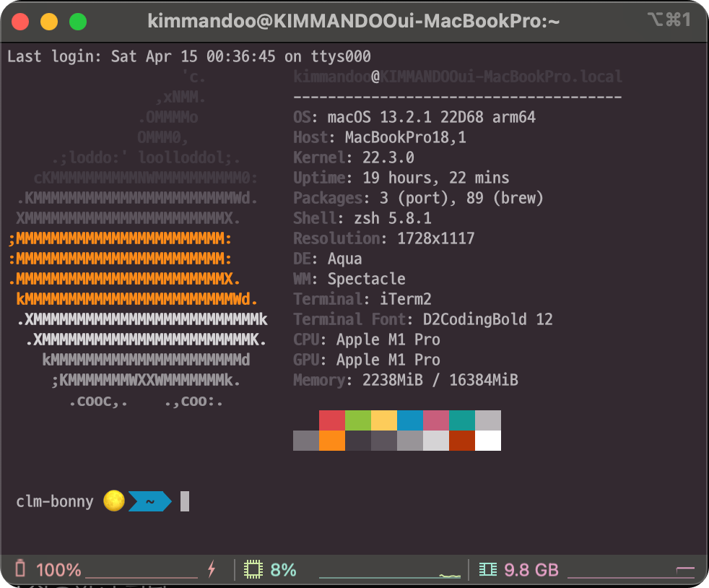Click the battery level graph line
The height and width of the screenshot is (588, 709).
pos(142,578)
